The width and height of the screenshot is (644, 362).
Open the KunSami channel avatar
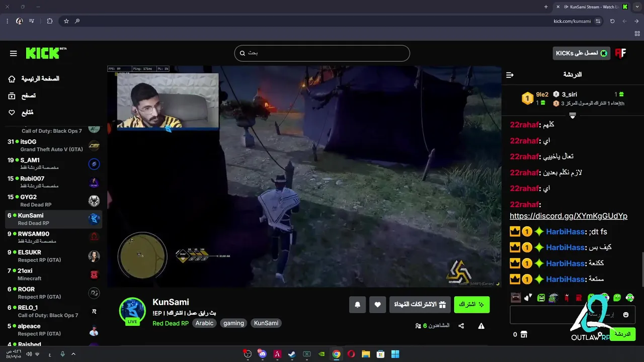pyautogui.click(x=132, y=310)
